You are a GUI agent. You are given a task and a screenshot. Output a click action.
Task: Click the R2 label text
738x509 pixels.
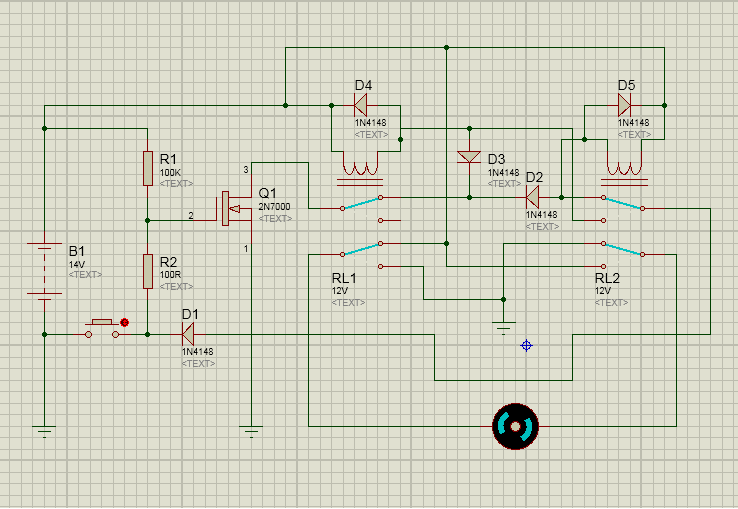coord(168,262)
